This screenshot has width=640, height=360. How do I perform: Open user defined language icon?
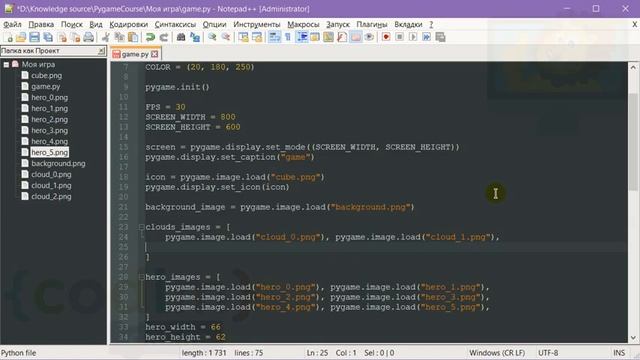pos(315,38)
